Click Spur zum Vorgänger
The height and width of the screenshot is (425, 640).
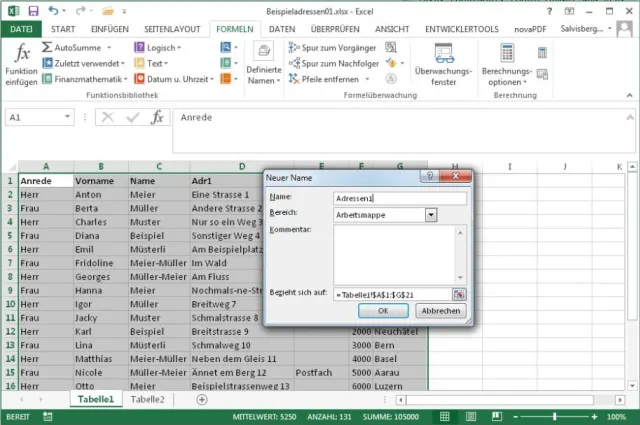pos(331,48)
